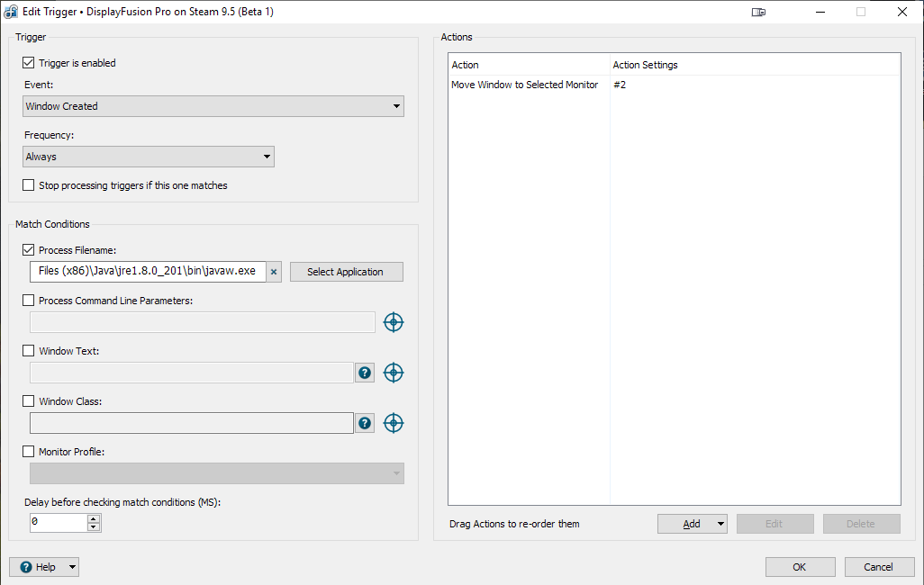924x585 pixels.
Task: Enable Stop processing triggers if this one matches
Action: 29,185
